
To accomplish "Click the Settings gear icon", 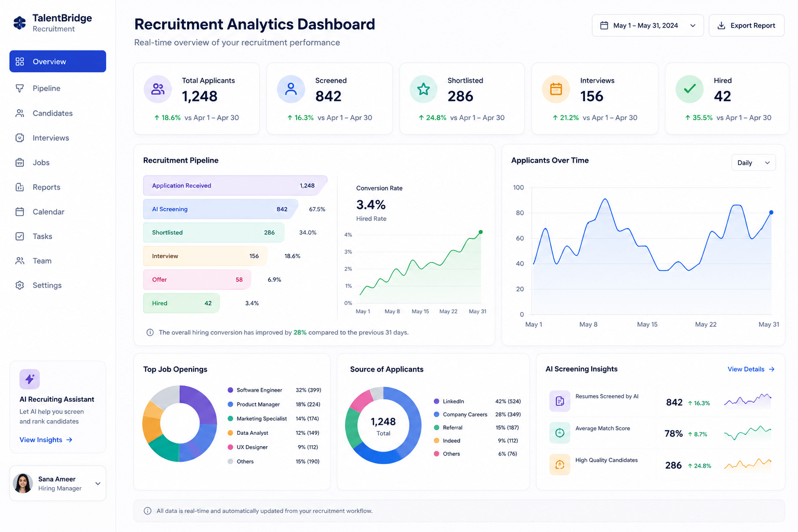I will 20,285.
